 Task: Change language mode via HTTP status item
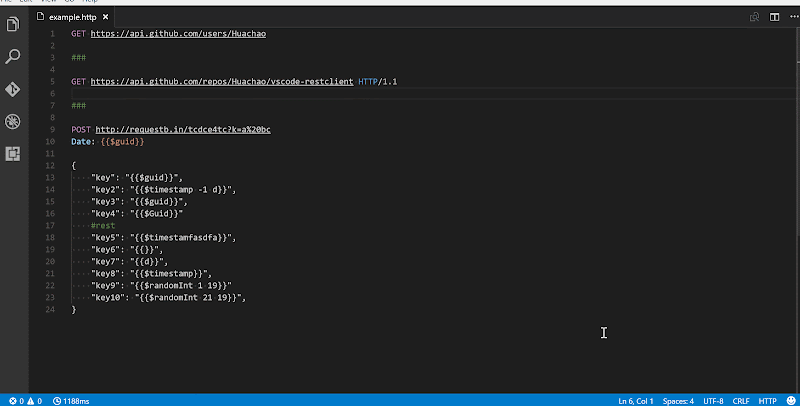coord(767,401)
